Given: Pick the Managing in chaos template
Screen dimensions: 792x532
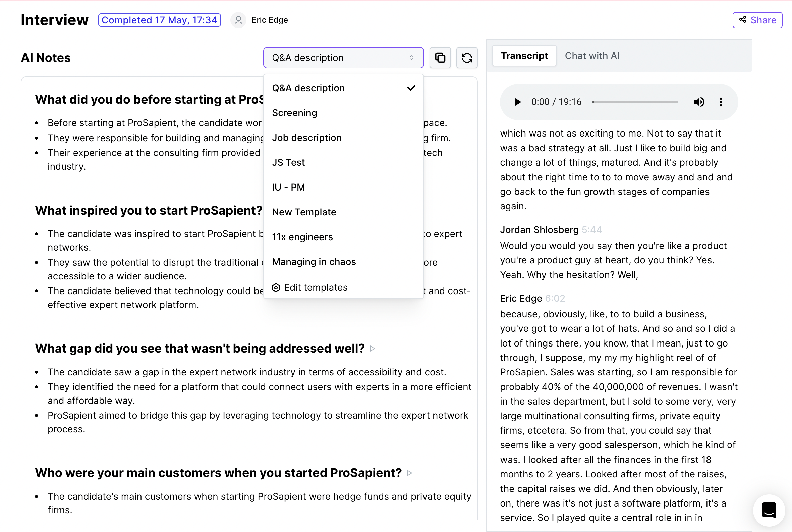Looking at the screenshot, I should coord(314,262).
